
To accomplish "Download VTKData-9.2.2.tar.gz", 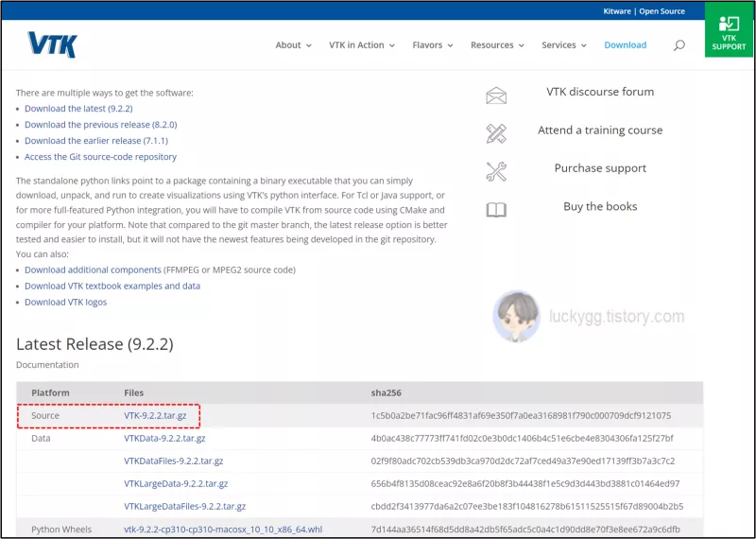I will pos(164,438).
